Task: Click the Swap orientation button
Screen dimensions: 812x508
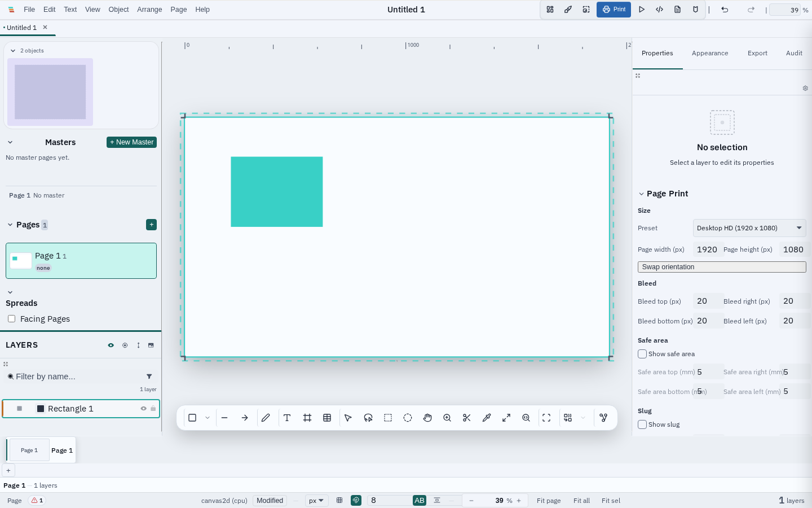Action: click(722, 267)
